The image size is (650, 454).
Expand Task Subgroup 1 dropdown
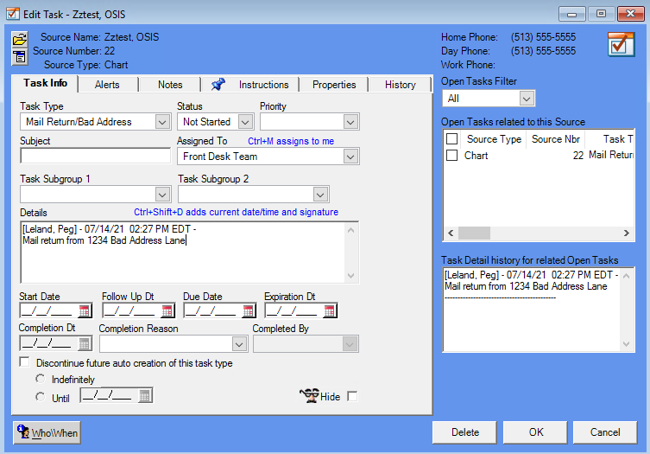[x=162, y=194]
